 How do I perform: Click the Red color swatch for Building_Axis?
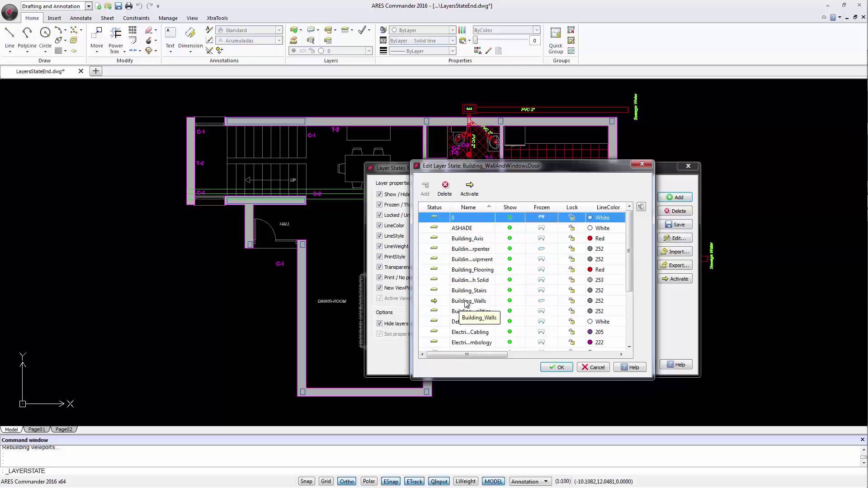(x=590, y=239)
